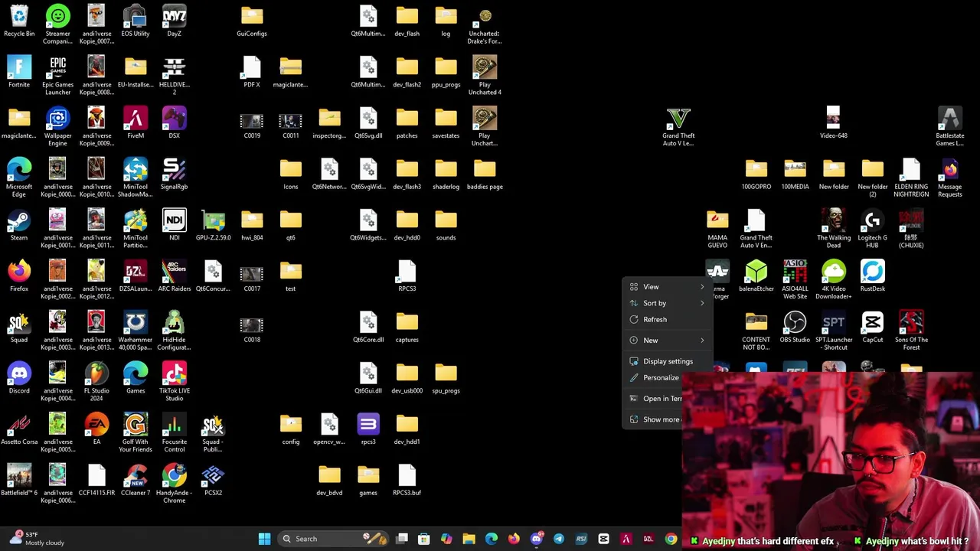Open Display settings from context menu
The image size is (980, 551).
pyautogui.click(x=667, y=361)
